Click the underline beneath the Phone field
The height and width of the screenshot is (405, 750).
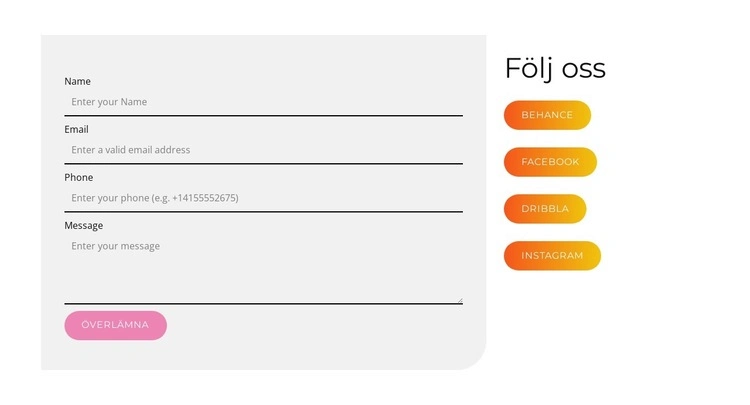coord(263,211)
